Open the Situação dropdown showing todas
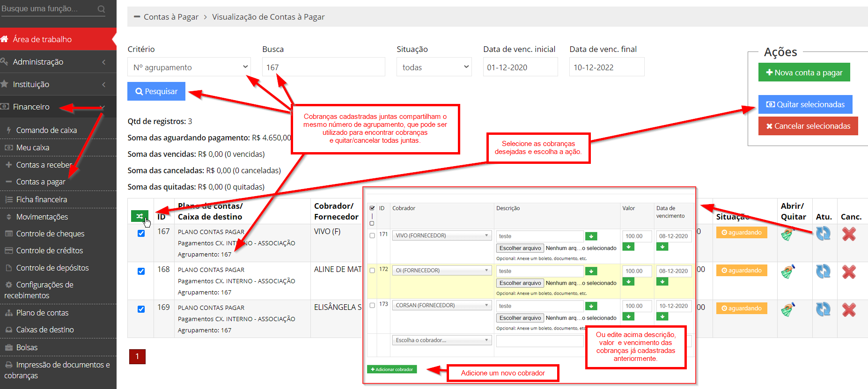Screen dimensions: 868x389 [434, 67]
